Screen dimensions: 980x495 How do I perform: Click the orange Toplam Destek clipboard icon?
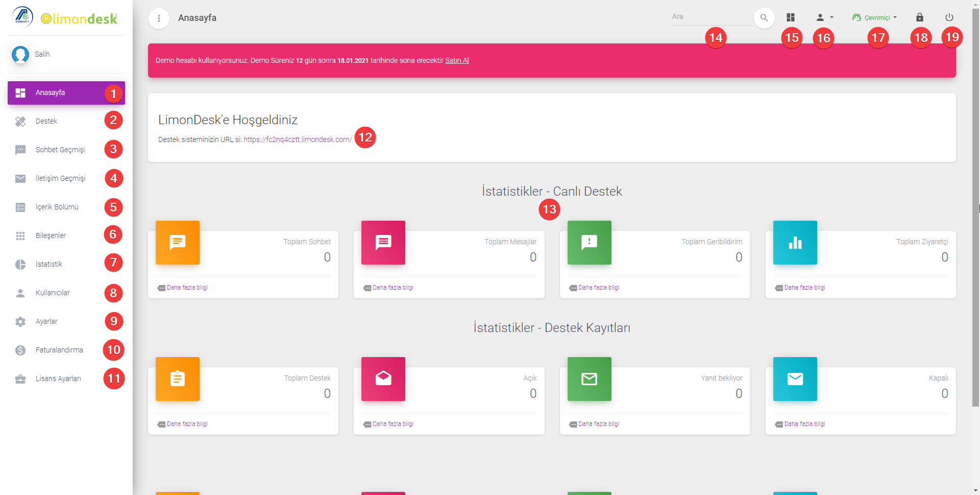tap(178, 379)
